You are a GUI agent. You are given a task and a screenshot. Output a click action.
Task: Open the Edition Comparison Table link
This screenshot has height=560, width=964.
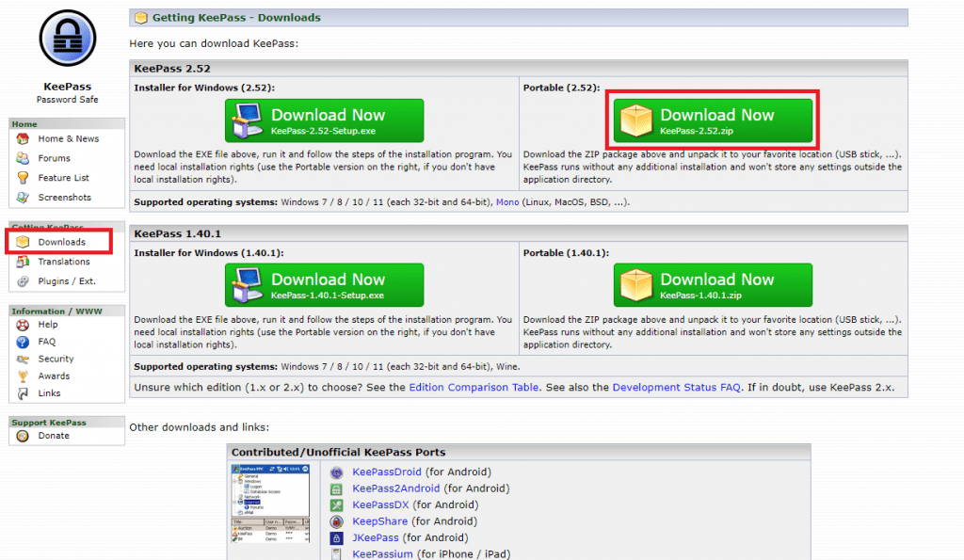(x=474, y=387)
